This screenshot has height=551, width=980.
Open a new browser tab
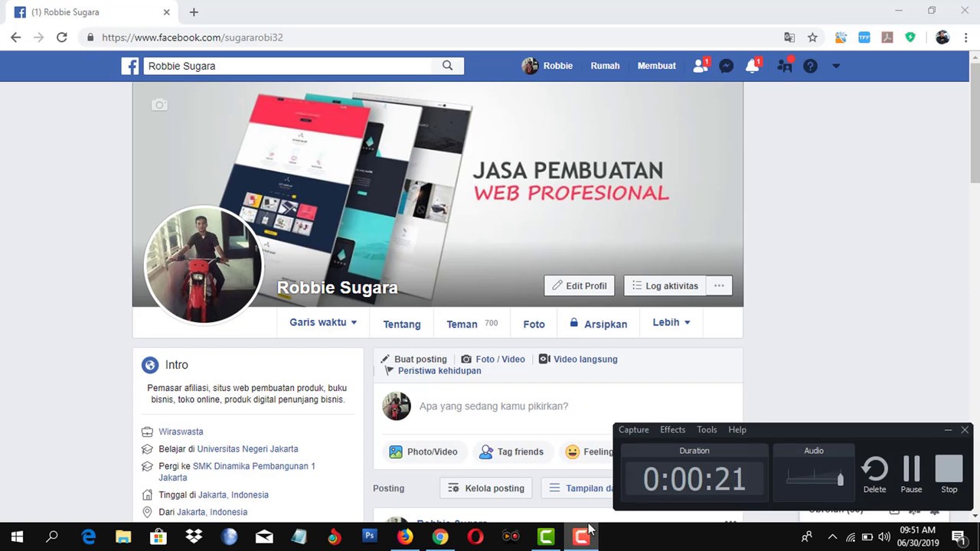pos(194,12)
